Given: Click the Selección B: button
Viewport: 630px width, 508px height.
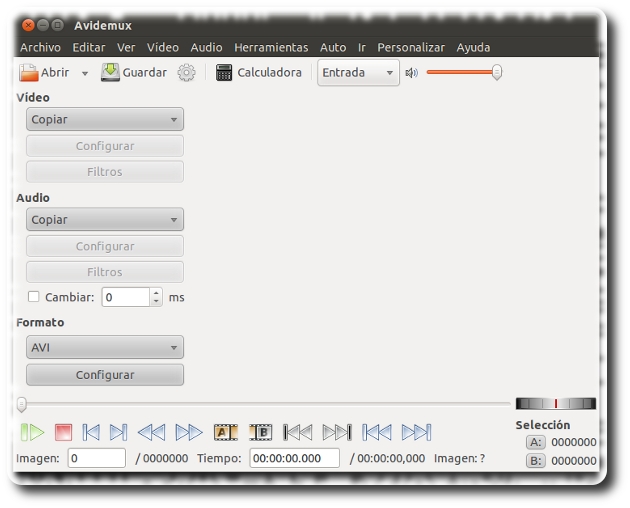Looking at the screenshot, I should [x=536, y=461].
